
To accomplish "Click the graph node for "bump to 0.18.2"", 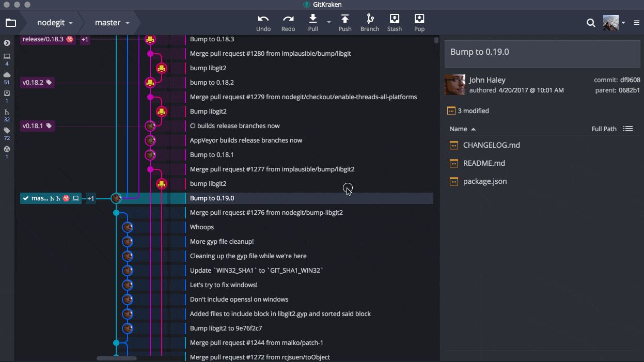I will click(x=150, y=83).
